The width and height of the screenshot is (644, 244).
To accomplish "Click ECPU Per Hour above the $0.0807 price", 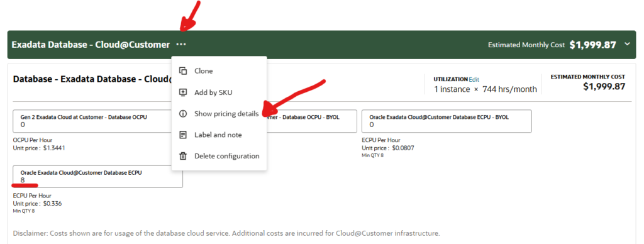I will point(380,140).
